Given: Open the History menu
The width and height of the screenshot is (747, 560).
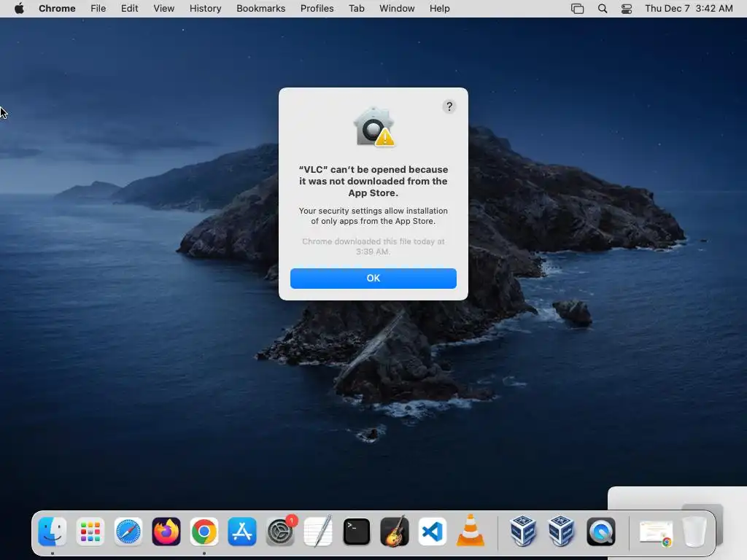Looking at the screenshot, I should tap(205, 9).
